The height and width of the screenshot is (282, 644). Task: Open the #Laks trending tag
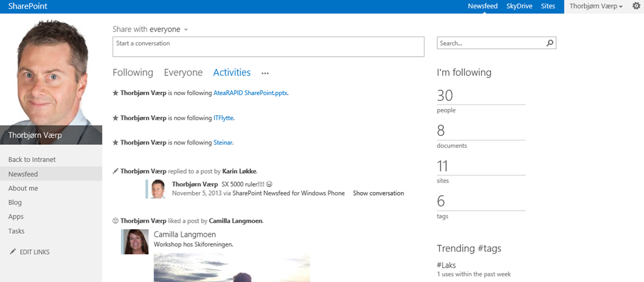tap(447, 265)
